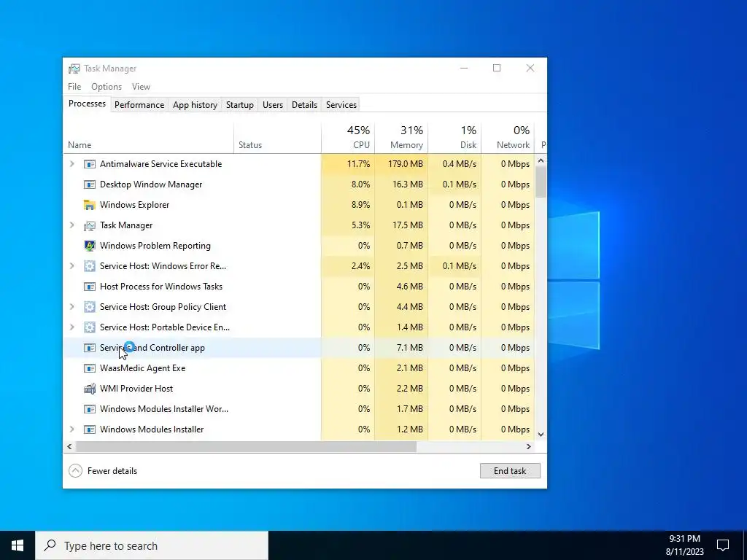Click the Service Host: Group Policy Client gear icon
Image resolution: width=747 pixels, height=560 pixels.
point(89,307)
